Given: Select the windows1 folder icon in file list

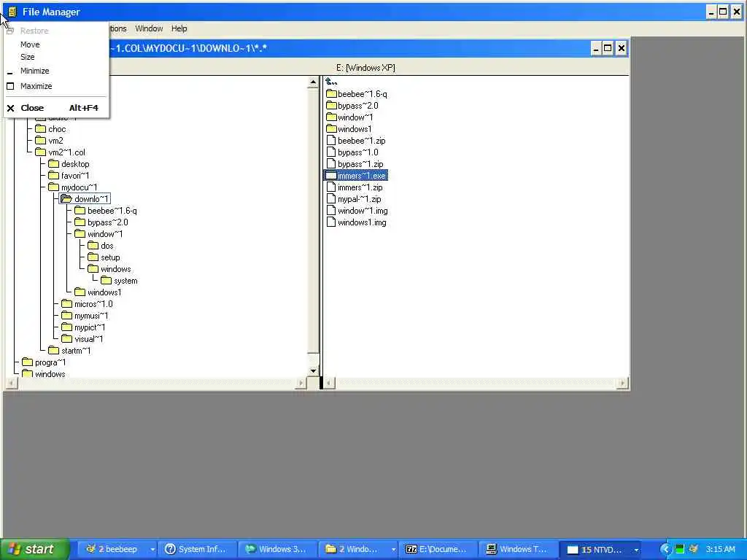Looking at the screenshot, I should click(331, 128).
